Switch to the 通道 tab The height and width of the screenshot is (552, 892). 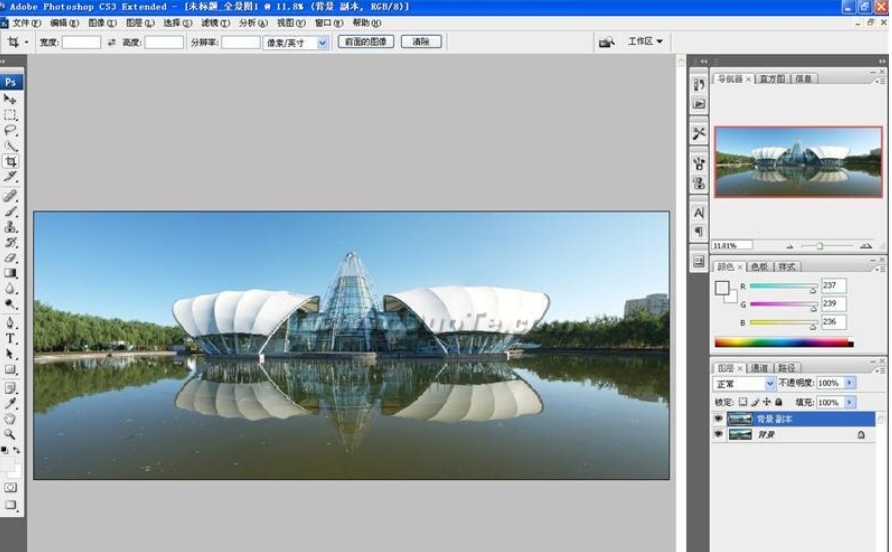(759, 368)
